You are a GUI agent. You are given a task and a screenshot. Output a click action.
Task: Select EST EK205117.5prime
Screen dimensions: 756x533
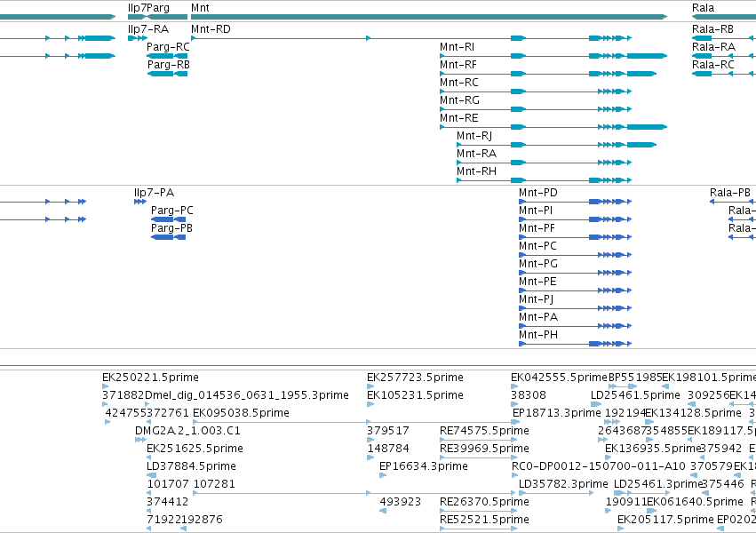(666, 520)
